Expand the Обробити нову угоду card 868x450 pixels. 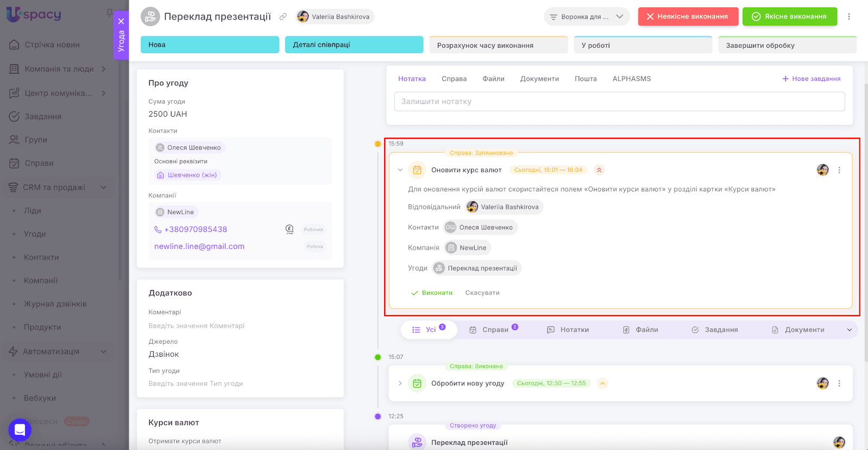click(400, 383)
